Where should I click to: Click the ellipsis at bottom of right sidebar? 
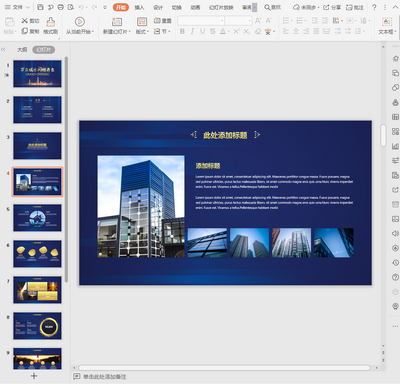click(395, 326)
